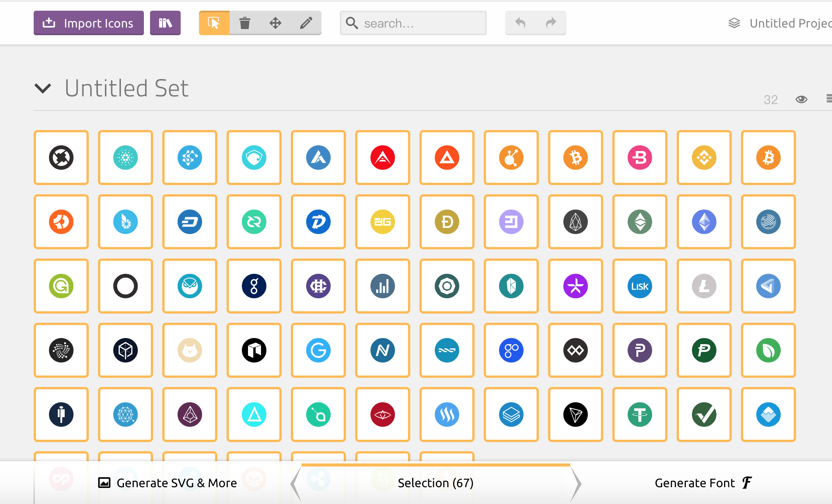832x504 pixels.
Task: Undo the last action
Action: click(520, 23)
